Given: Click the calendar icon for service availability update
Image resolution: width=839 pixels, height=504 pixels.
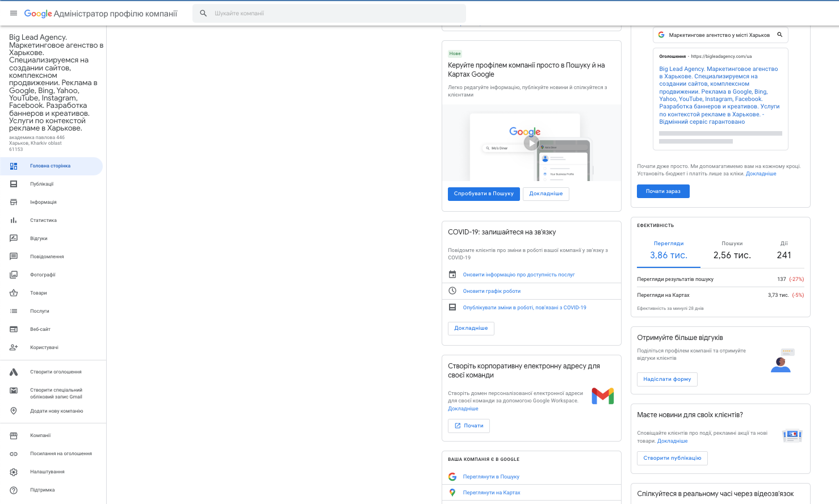Looking at the screenshot, I should pos(452,275).
